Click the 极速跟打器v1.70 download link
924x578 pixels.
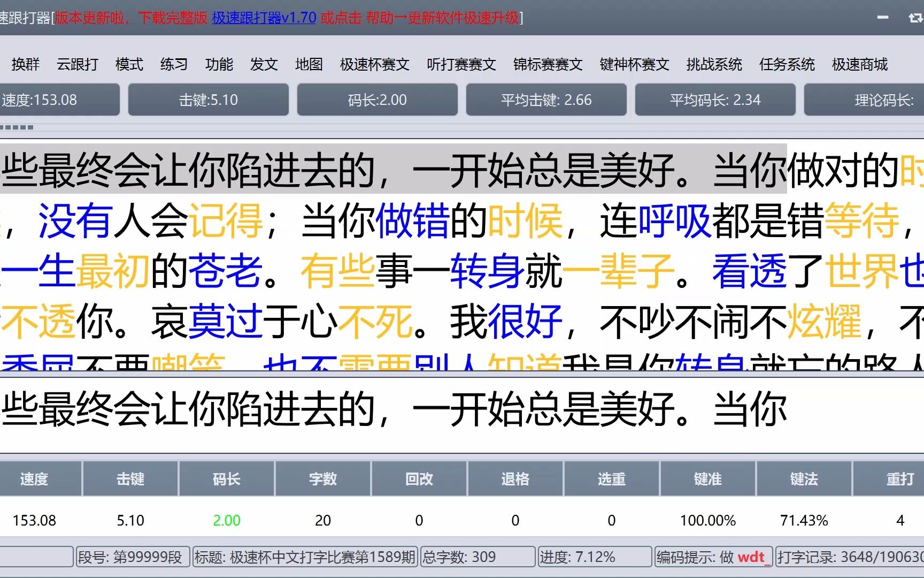click(x=264, y=18)
